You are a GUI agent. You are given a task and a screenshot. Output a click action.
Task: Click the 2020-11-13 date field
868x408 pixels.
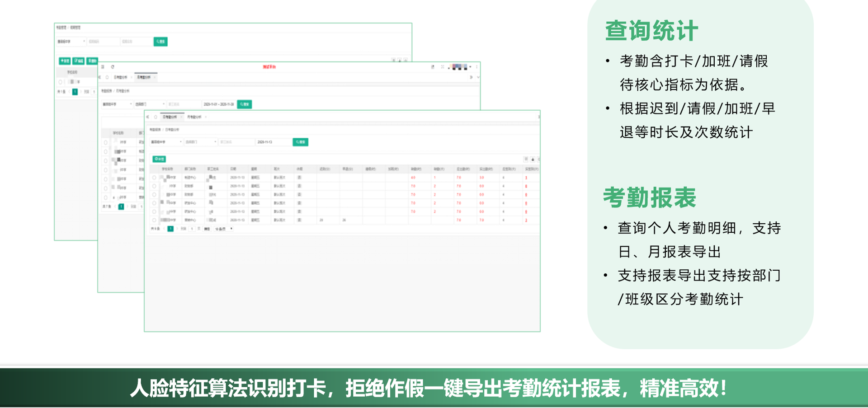(x=273, y=142)
